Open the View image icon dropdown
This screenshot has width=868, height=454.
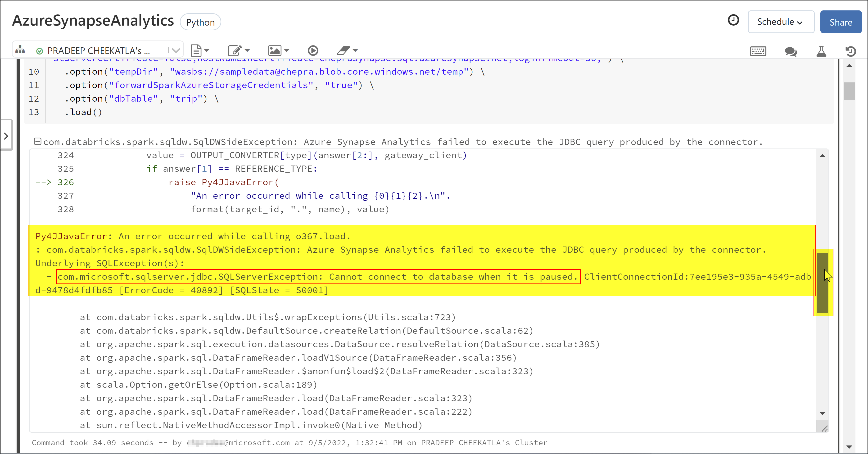pos(278,50)
